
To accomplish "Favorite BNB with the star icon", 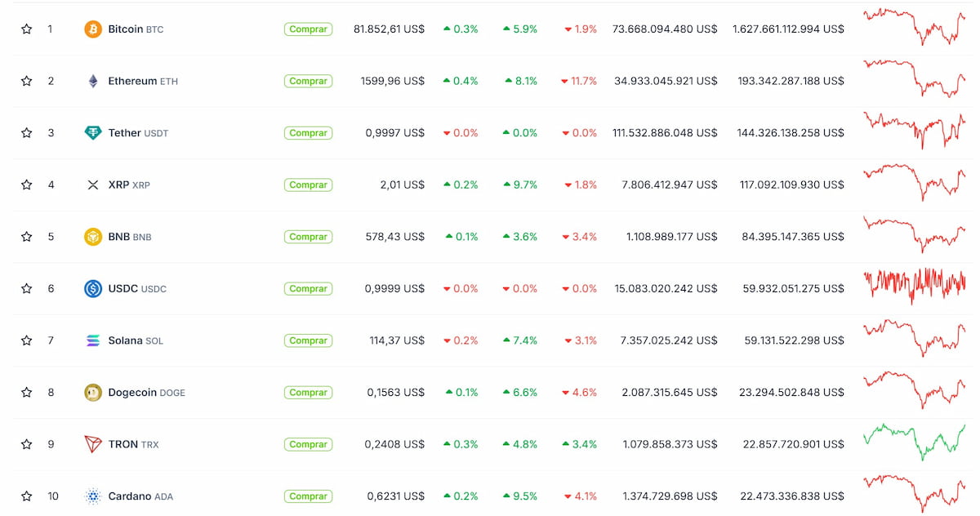I will (26, 237).
